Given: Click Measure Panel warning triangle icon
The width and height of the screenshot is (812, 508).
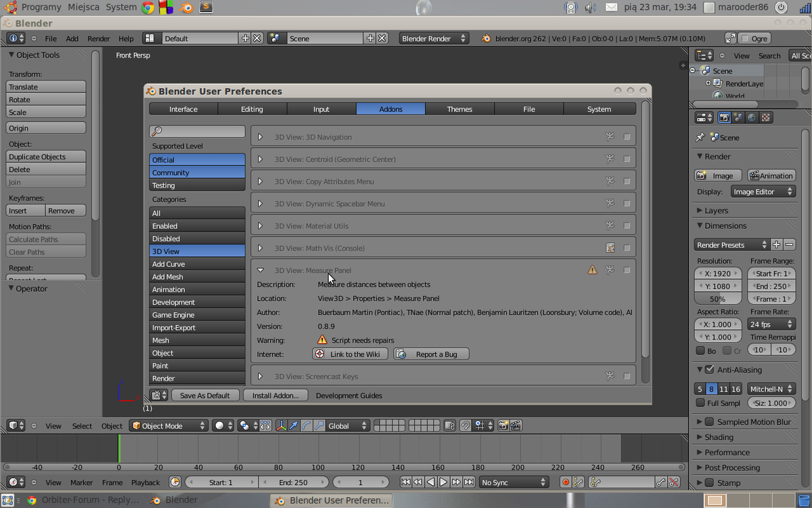Looking at the screenshot, I should [x=592, y=270].
